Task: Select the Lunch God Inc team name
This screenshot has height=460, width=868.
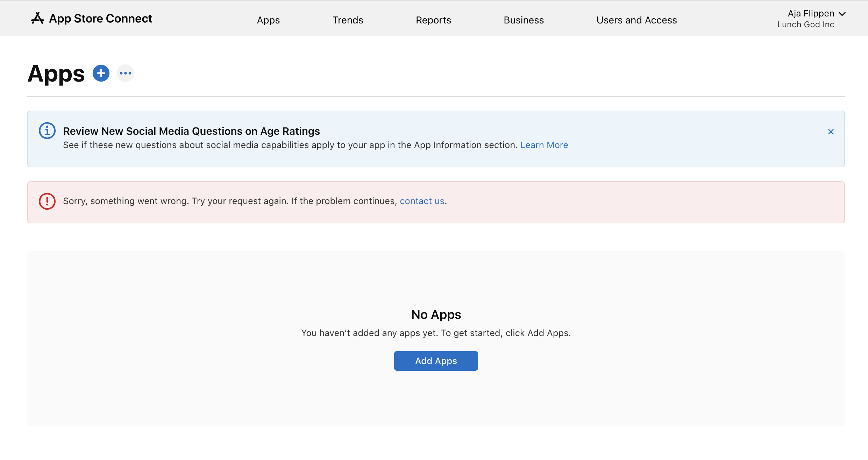Action: (805, 25)
